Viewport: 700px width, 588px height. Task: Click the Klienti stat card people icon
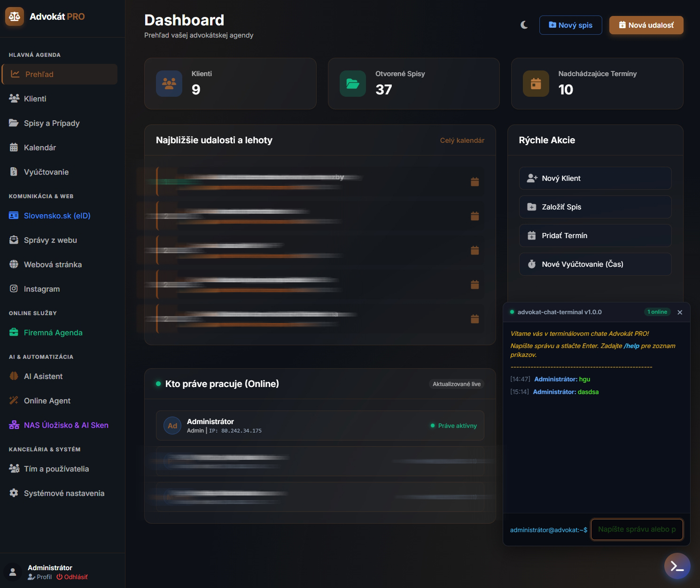pos(169,84)
